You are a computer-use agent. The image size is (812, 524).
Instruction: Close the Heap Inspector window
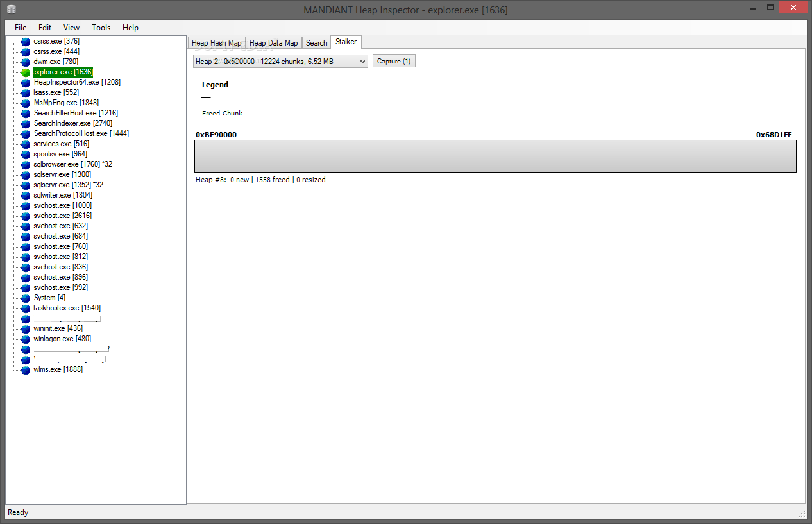click(x=793, y=9)
